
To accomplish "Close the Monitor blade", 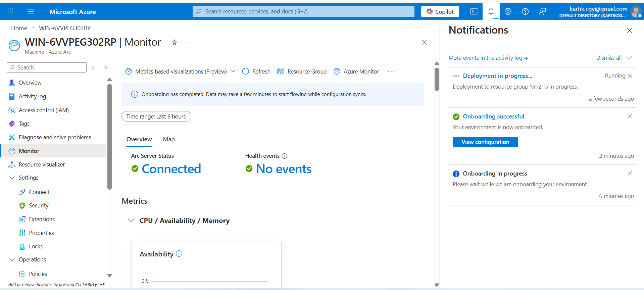I will pyautogui.click(x=424, y=42).
